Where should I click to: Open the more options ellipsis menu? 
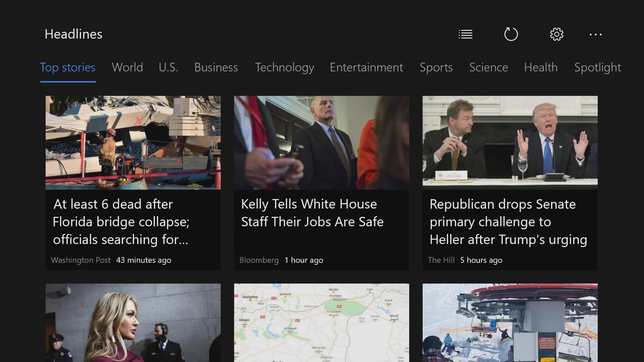[595, 34]
